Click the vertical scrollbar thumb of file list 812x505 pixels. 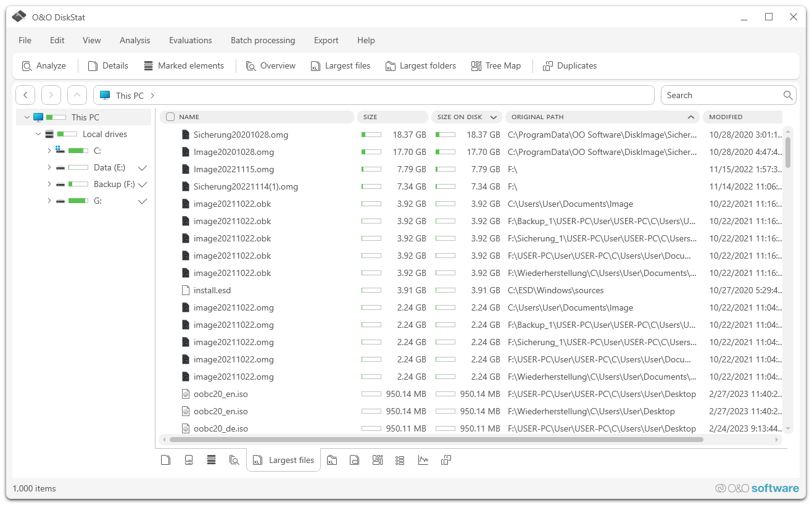click(x=788, y=152)
